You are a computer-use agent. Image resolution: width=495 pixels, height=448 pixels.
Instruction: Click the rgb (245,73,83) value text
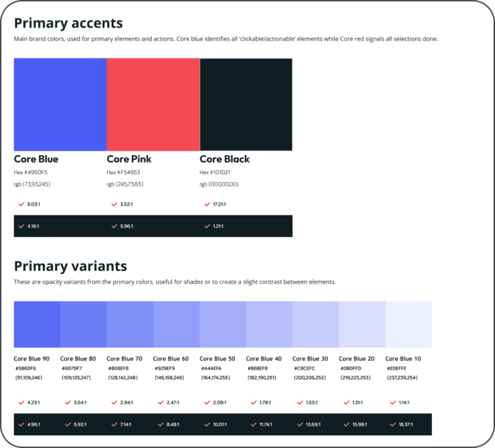click(x=125, y=184)
